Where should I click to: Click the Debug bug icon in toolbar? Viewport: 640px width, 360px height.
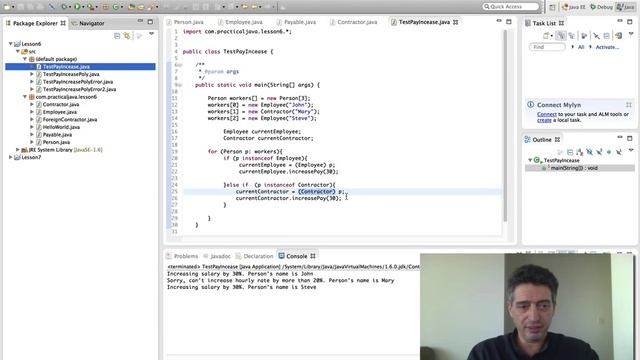64,7
